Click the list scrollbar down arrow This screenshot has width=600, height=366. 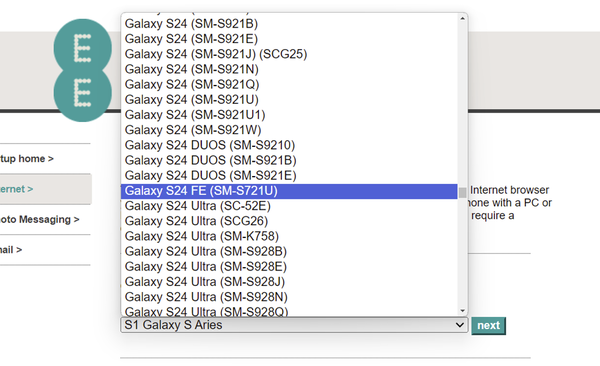463,311
